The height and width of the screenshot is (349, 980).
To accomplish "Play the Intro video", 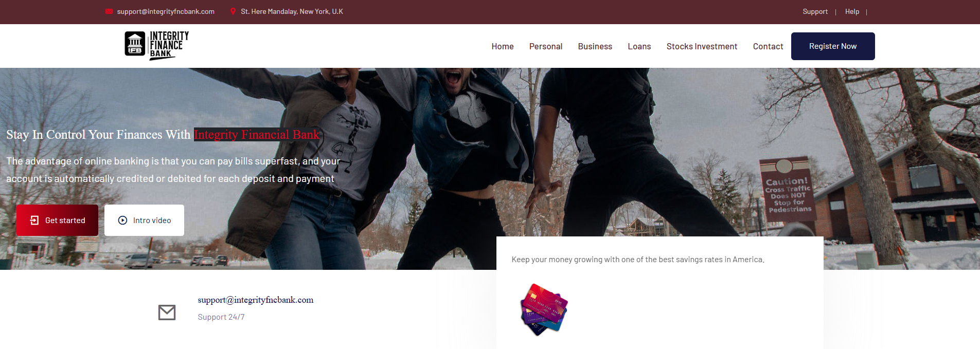I will coord(144,221).
